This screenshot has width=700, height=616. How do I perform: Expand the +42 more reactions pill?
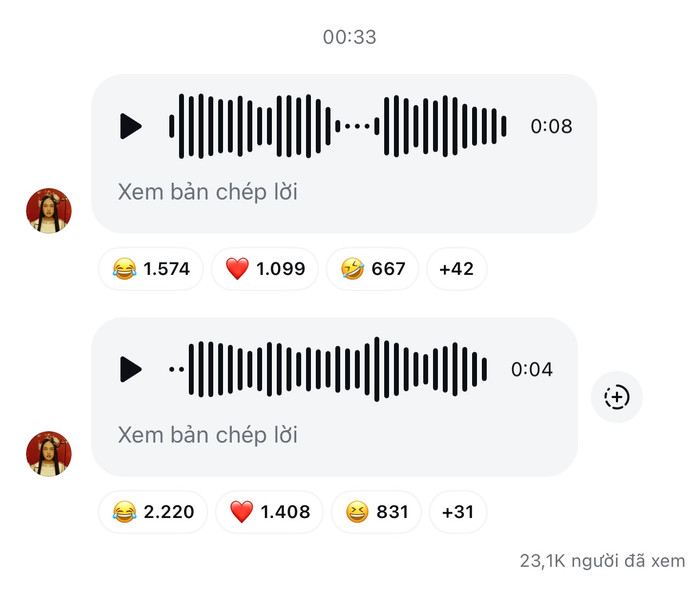tap(456, 269)
